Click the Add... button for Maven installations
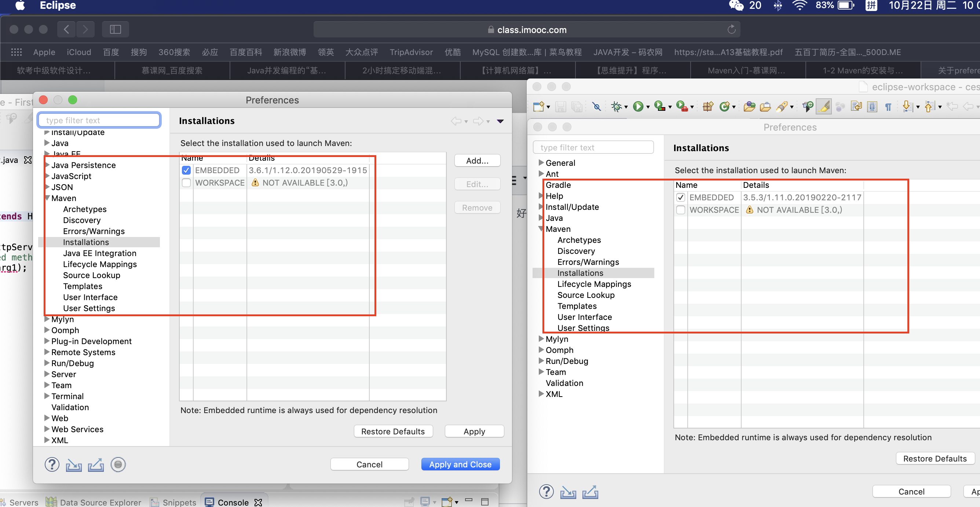This screenshot has width=980, height=507. (x=477, y=161)
